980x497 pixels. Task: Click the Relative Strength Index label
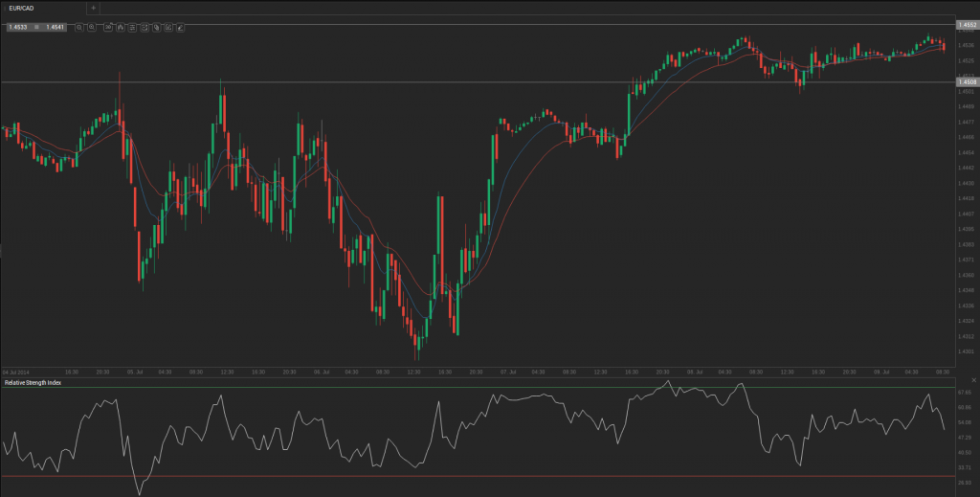[x=33, y=382]
